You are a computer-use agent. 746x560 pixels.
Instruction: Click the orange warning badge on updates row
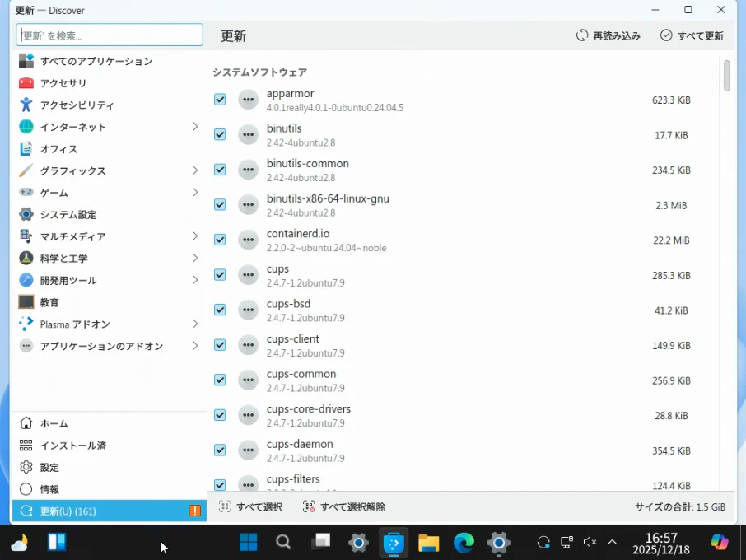[195, 511]
